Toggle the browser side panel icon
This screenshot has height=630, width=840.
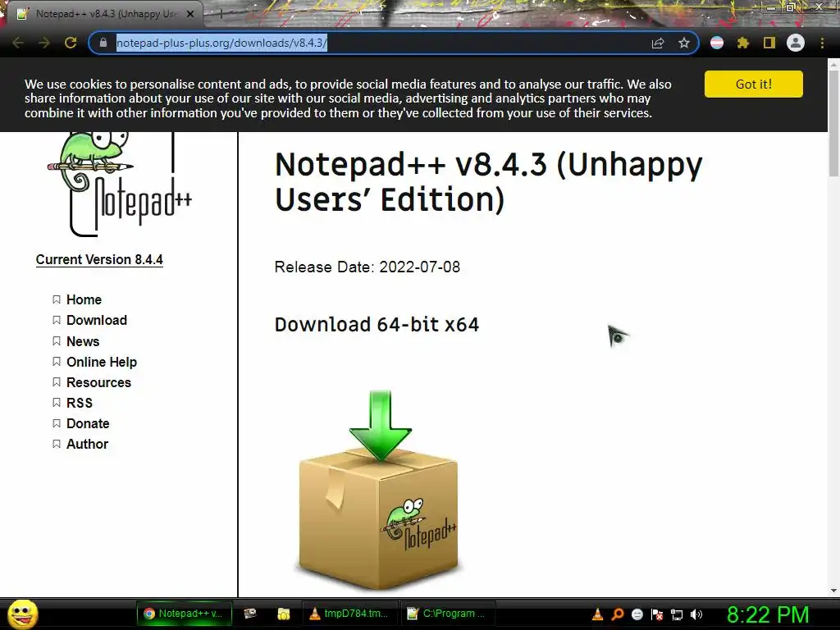pos(769,43)
